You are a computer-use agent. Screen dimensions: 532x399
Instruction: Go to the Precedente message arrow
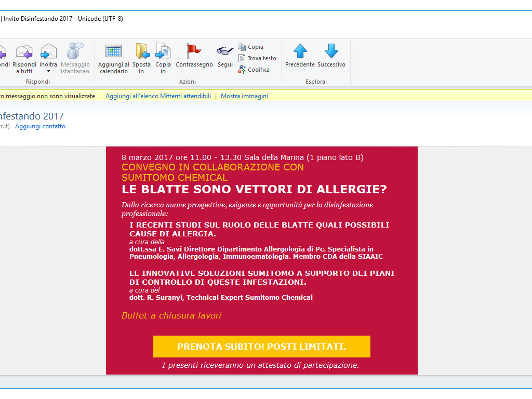300,51
